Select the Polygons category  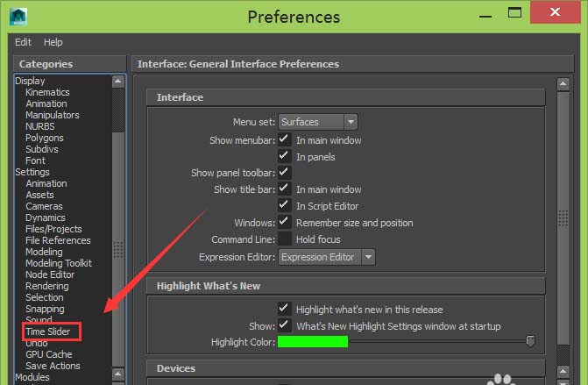45,138
